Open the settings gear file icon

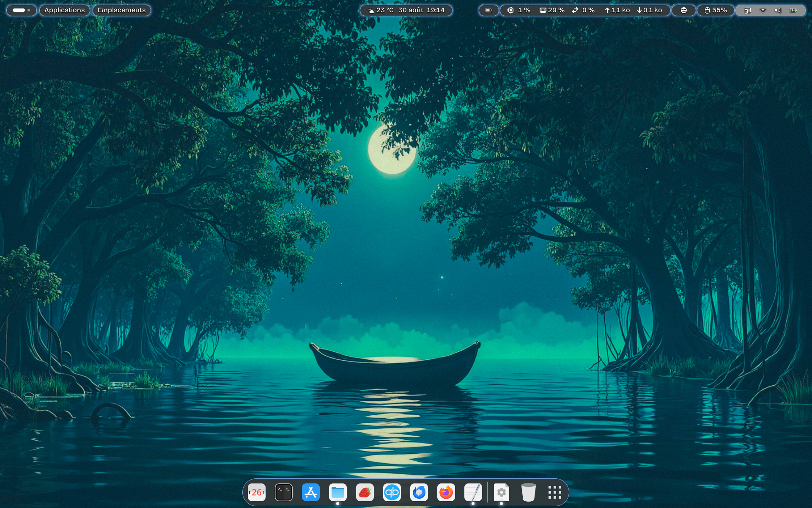[x=502, y=492]
